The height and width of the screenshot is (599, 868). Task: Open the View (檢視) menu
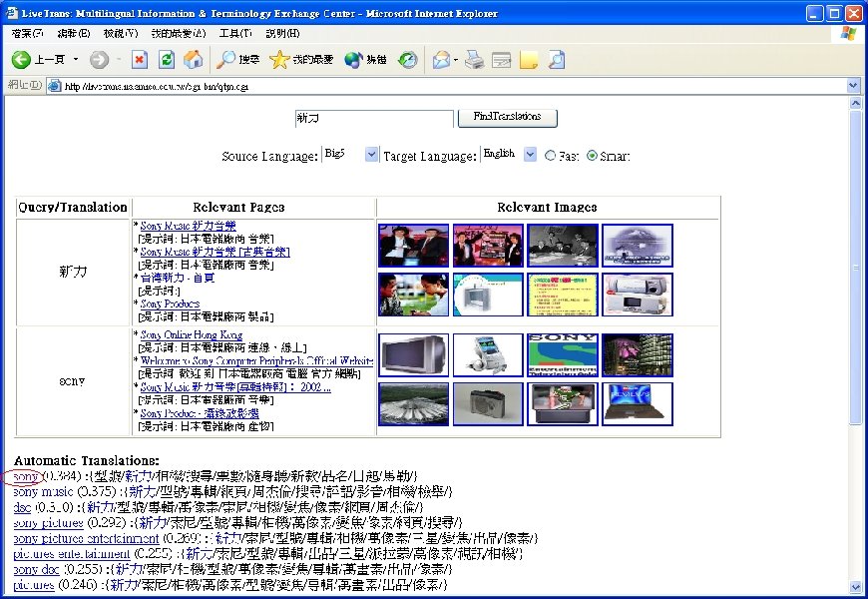click(x=121, y=33)
